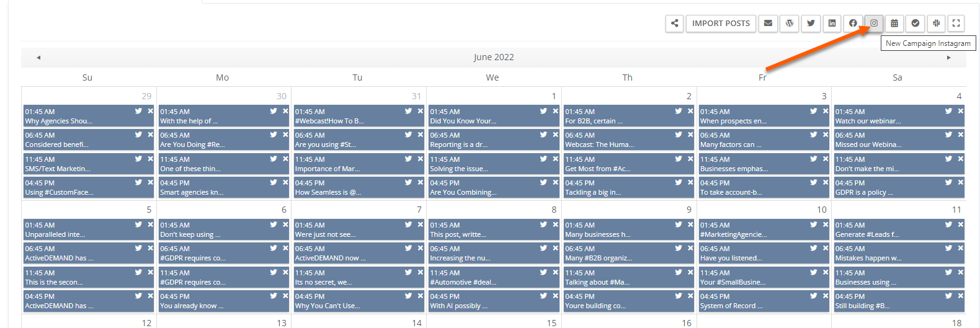Click Twitter icon on 'Considered benefi...' post
This screenshot has height=328, width=980.
[x=139, y=135]
